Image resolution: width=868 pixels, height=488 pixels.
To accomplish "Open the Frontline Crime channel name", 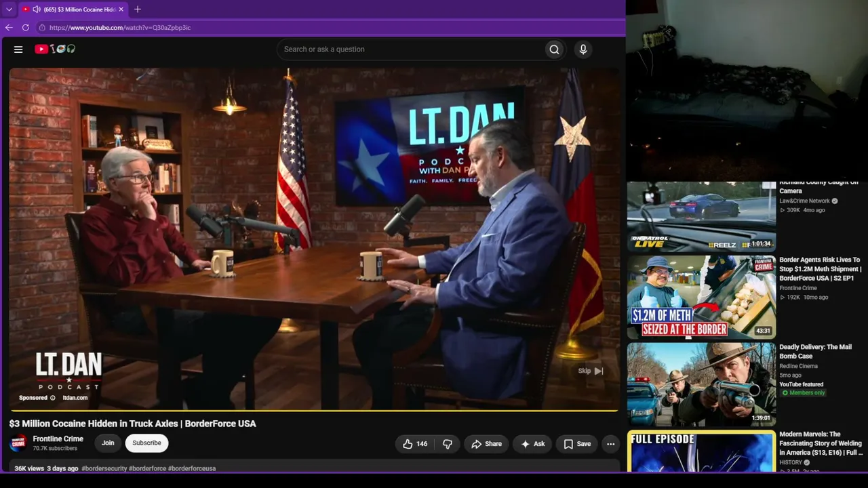I will pyautogui.click(x=58, y=439).
